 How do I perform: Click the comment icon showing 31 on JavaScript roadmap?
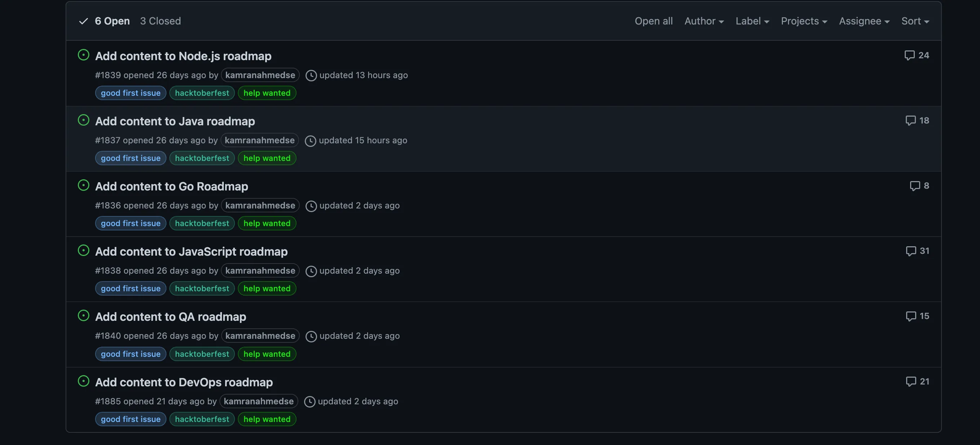[911, 251]
